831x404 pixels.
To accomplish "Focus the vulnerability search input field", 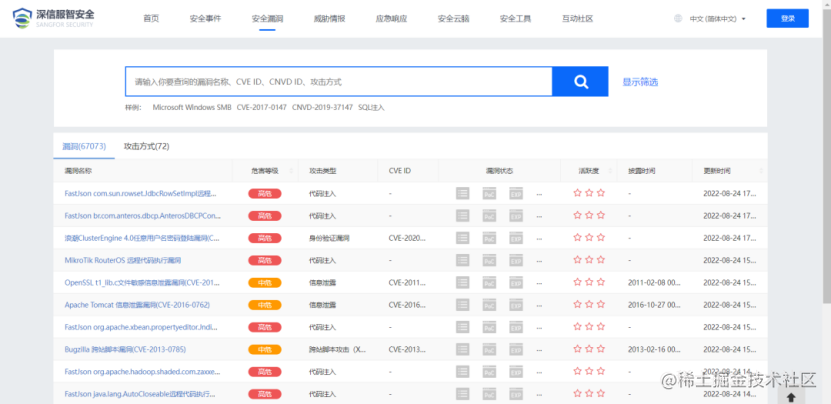I will 339,82.
